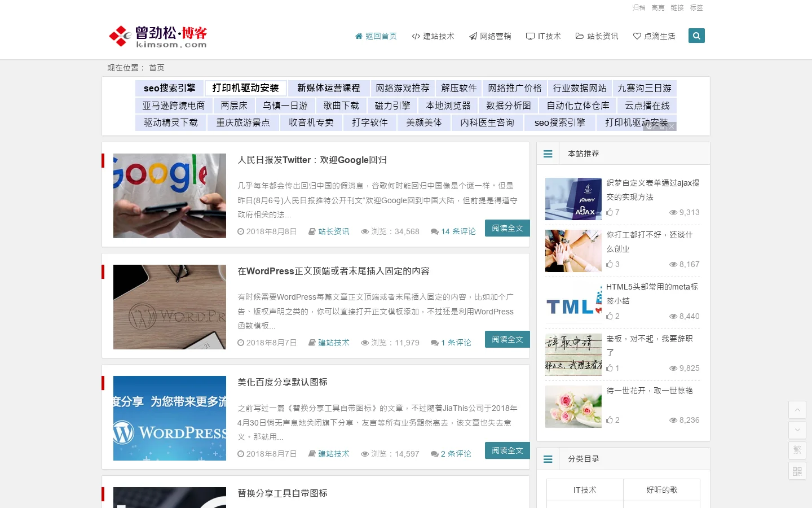
Task: Click 阅读全文 for Google article
Action: click(x=507, y=228)
